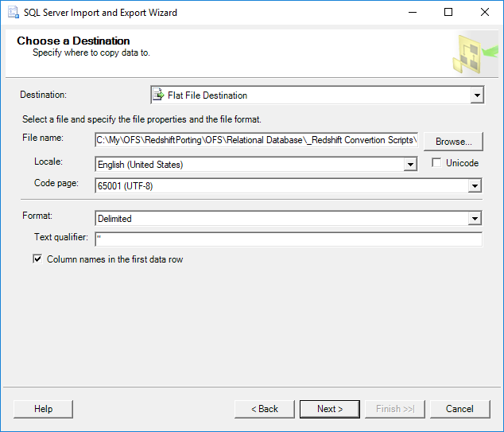This screenshot has height=432, width=504.
Task: Enable the Unicode checkbox
Action: tap(436, 163)
